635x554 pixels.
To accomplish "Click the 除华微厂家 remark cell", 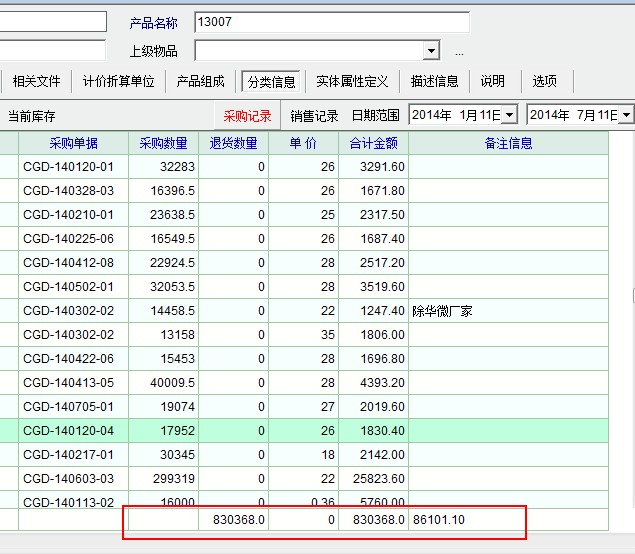I will pos(507,311).
